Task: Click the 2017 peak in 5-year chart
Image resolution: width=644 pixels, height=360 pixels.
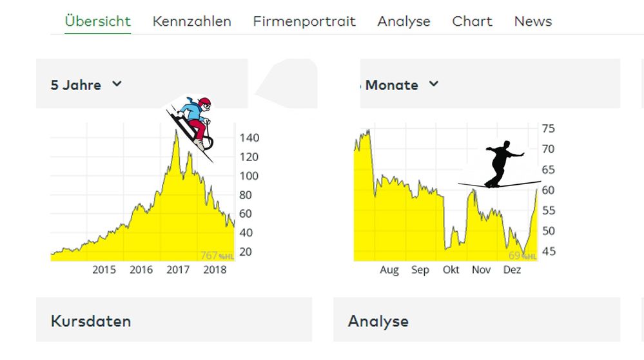Action: click(175, 135)
